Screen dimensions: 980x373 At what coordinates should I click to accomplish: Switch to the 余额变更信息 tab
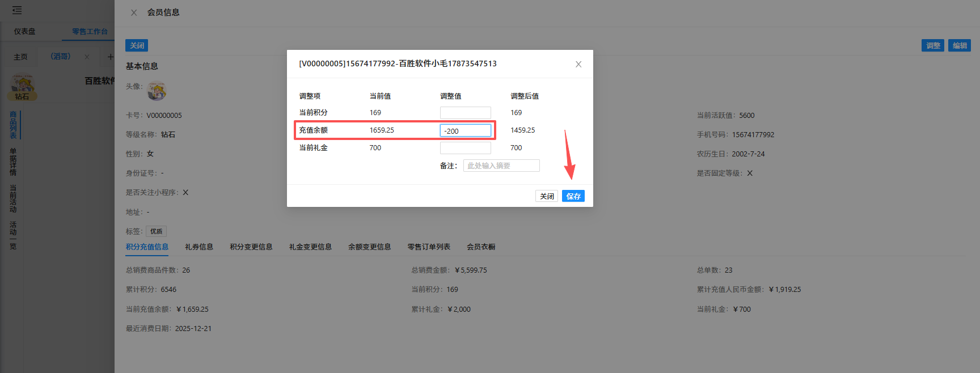369,247
